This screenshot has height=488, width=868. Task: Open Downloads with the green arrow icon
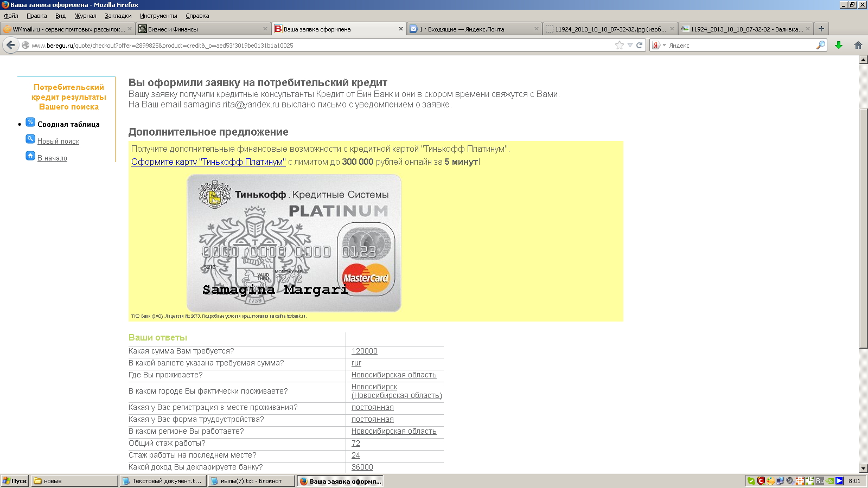pyautogui.click(x=839, y=46)
